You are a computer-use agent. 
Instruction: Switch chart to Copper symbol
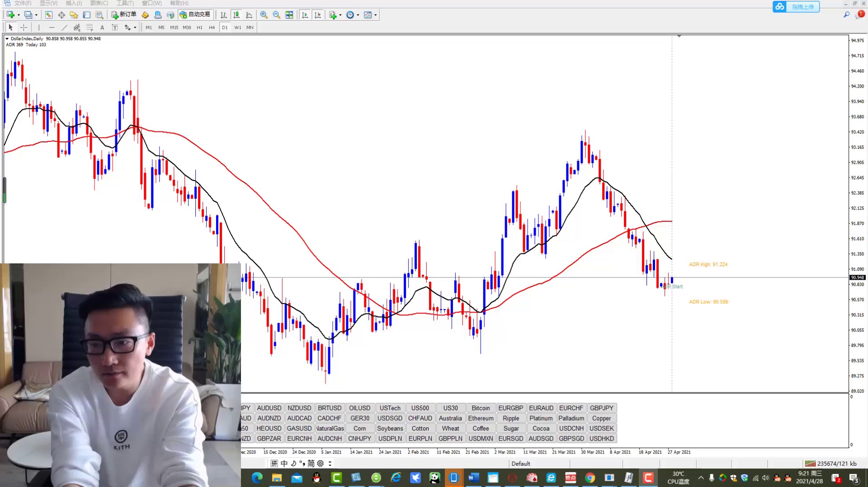[x=601, y=418]
